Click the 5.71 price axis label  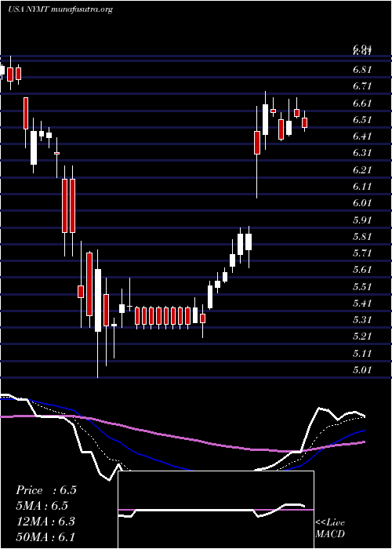click(362, 253)
